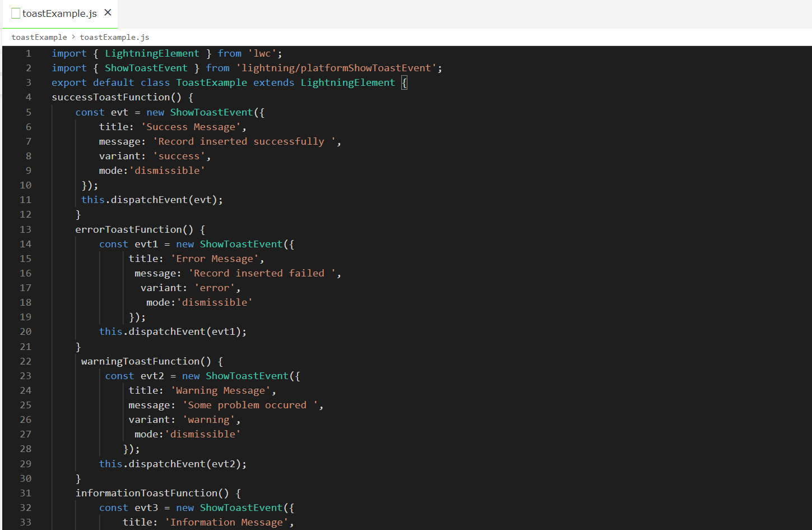Click the word LightningElement on line 1
The image size is (812, 530).
(x=152, y=53)
